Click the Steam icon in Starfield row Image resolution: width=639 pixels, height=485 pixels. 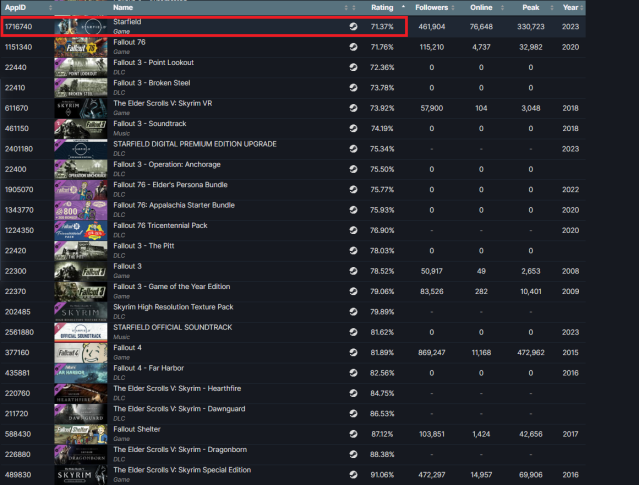[x=353, y=26]
